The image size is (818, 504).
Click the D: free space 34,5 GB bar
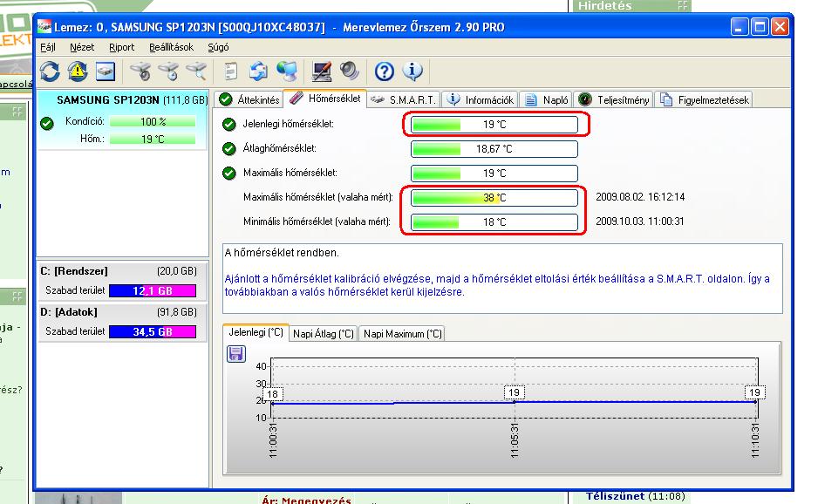(x=153, y=332)
